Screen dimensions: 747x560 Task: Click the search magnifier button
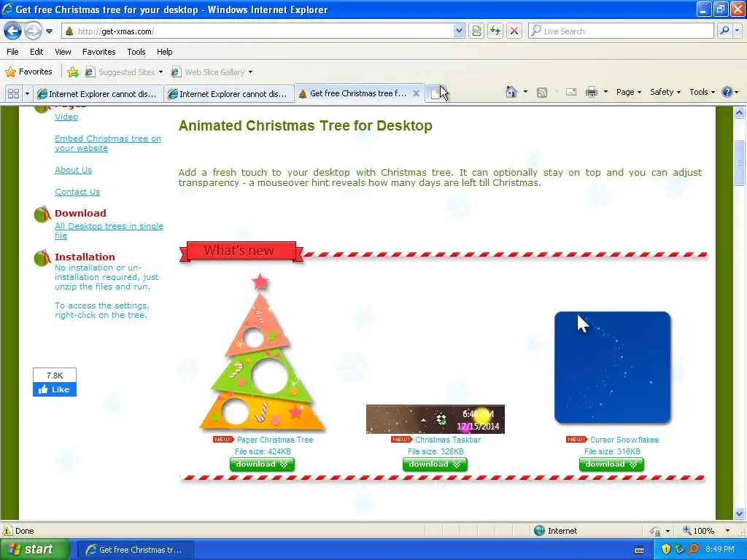coord(724,31)
